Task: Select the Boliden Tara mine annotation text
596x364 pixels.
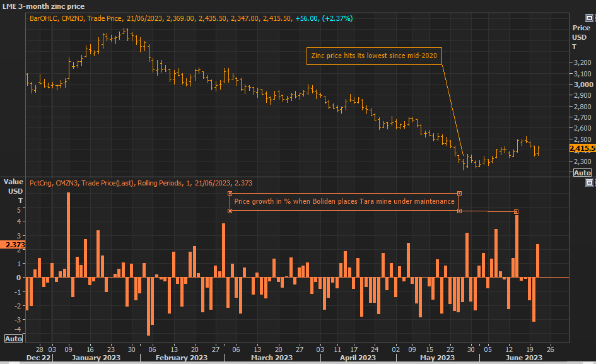Action: click(344, 202)
